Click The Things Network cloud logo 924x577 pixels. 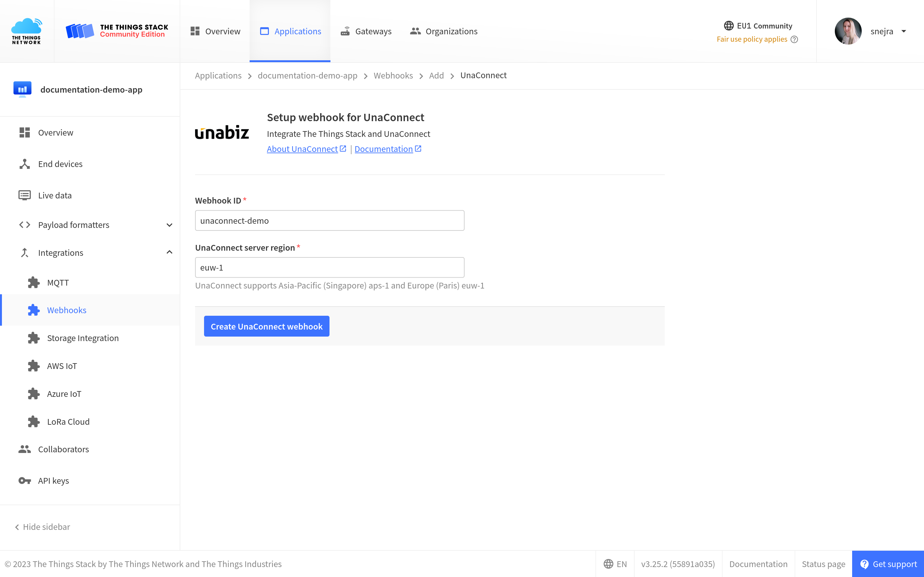(27, 30)
